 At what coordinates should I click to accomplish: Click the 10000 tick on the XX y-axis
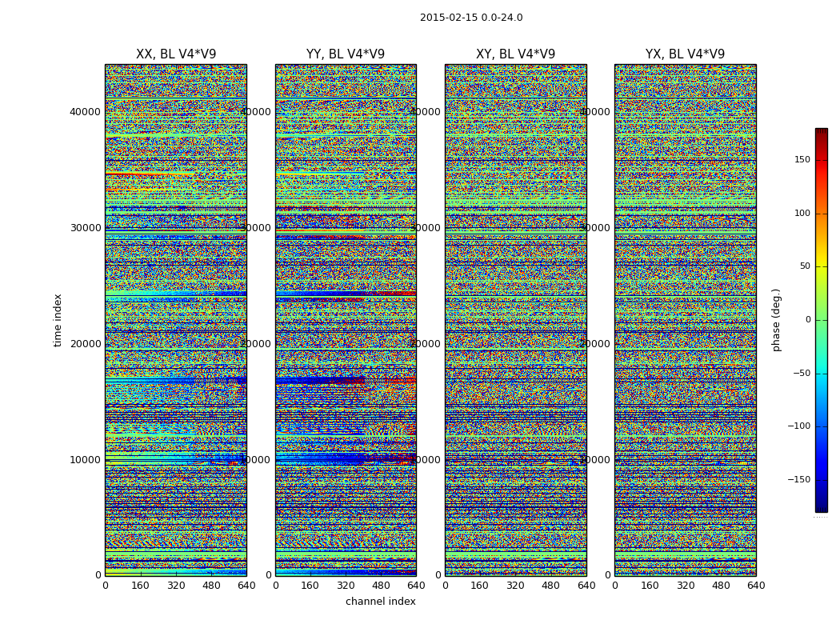click(85, 459)
